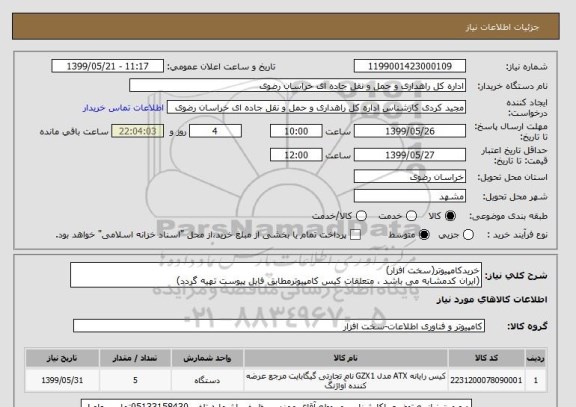Click the announcement date field 1399/05/21 - 11:17
This screenshot has width=576, height=407.
point(108,66)
